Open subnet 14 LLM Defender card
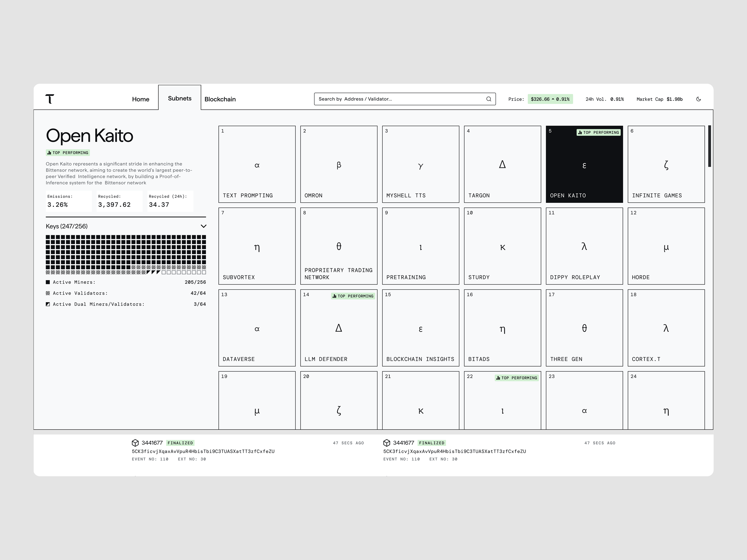This screenshot has width=747, height=560. coord(339,328)
